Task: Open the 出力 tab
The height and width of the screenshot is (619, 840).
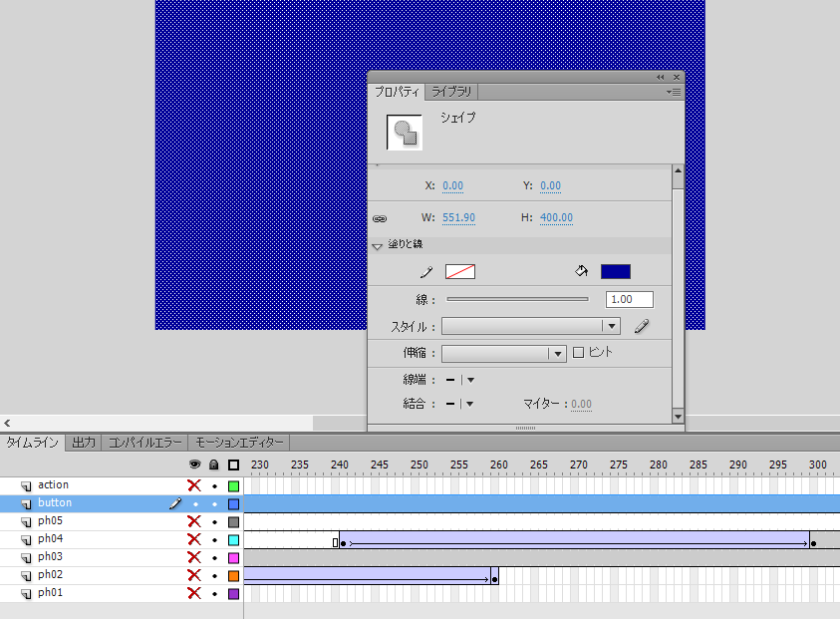Action: tap(84, 443)
